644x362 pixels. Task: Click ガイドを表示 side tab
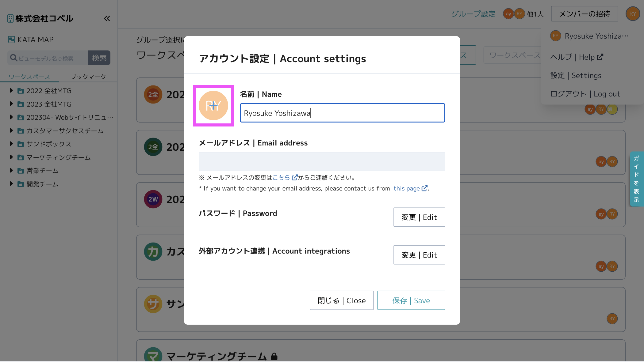pos(637,179)
